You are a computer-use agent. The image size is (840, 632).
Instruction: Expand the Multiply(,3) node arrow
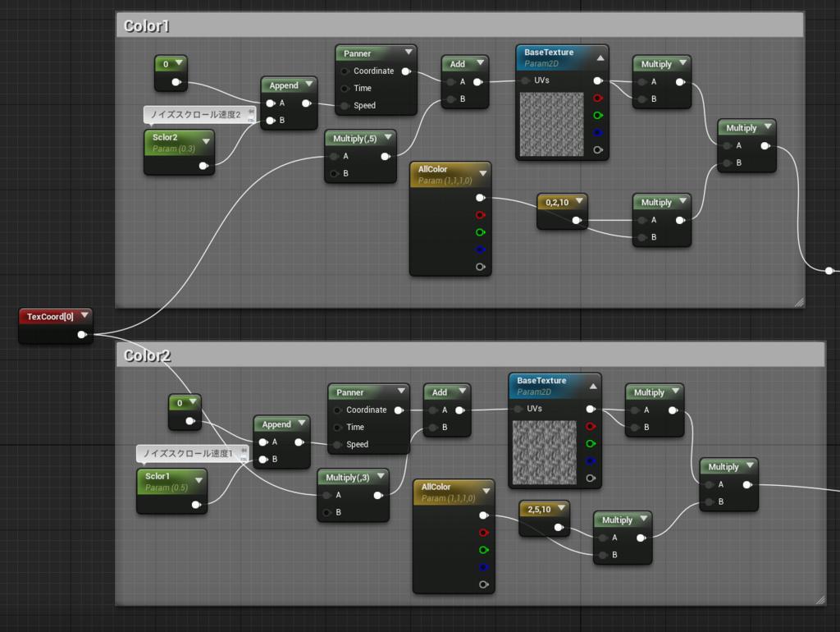coord(381,476)
